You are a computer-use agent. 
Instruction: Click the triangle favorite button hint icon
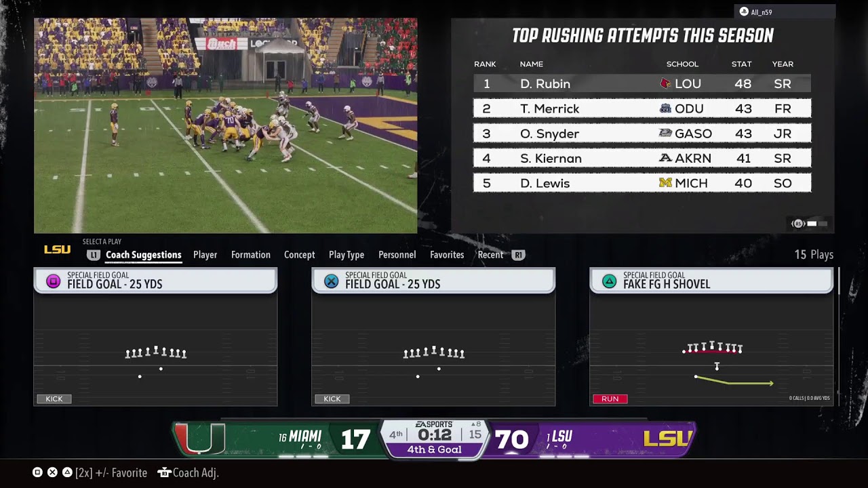pyautogui.click(x=67, y=472)
